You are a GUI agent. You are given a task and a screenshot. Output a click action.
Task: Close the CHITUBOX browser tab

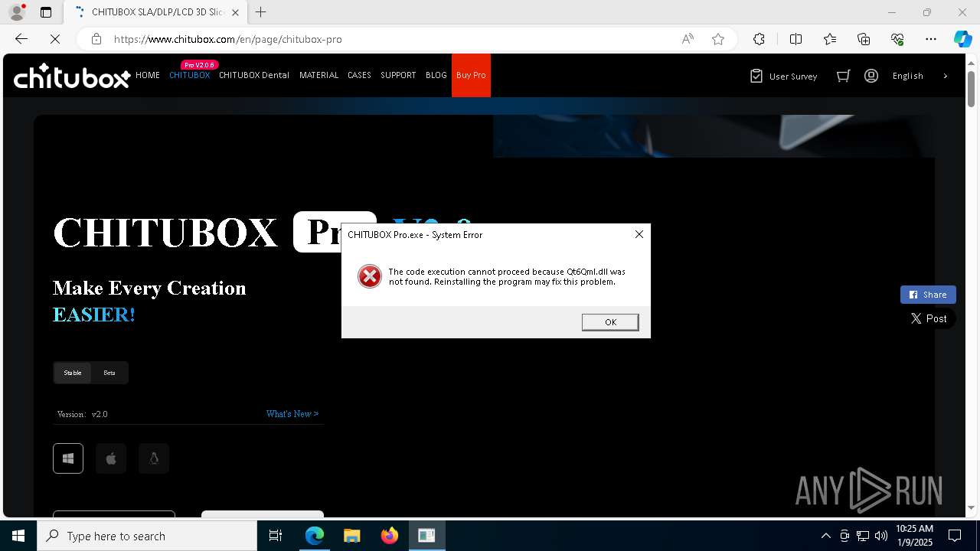(235, 12)
